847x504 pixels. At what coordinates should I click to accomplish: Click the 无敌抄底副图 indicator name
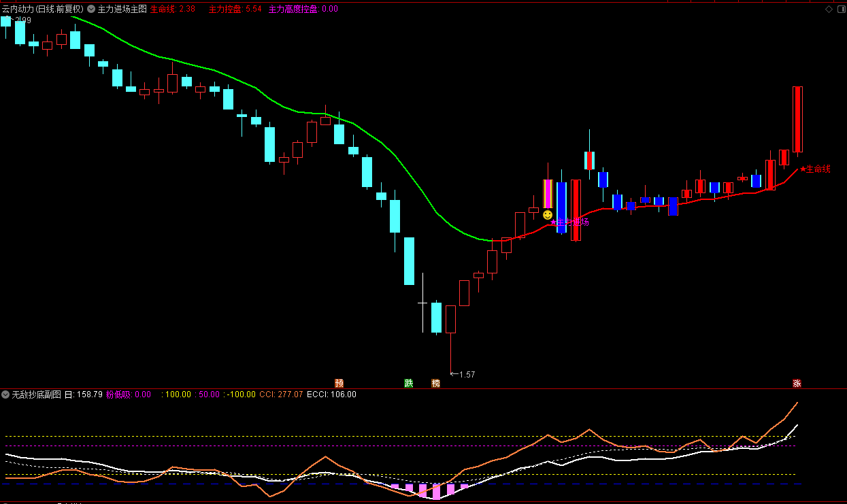tap(37, 394)
